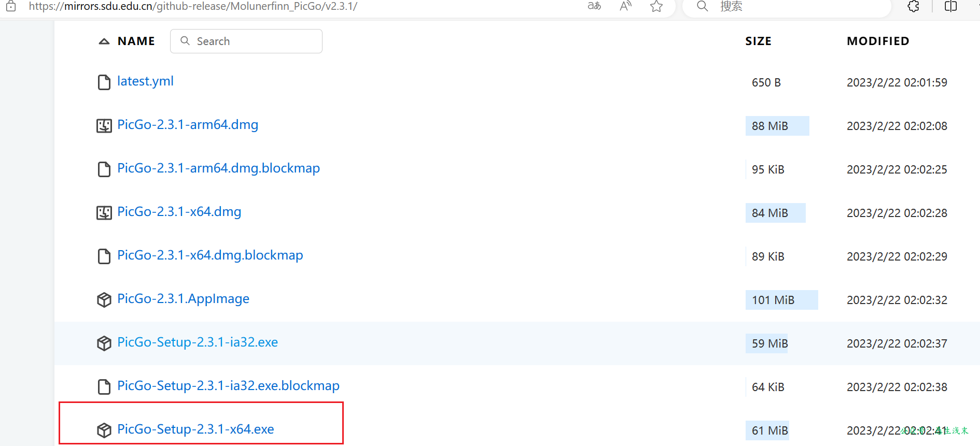Image resolution: width=980 pixels, height=446 pixels.
Task: Click the magnifier icon in the Search field
Action: (x=185, y=40)
